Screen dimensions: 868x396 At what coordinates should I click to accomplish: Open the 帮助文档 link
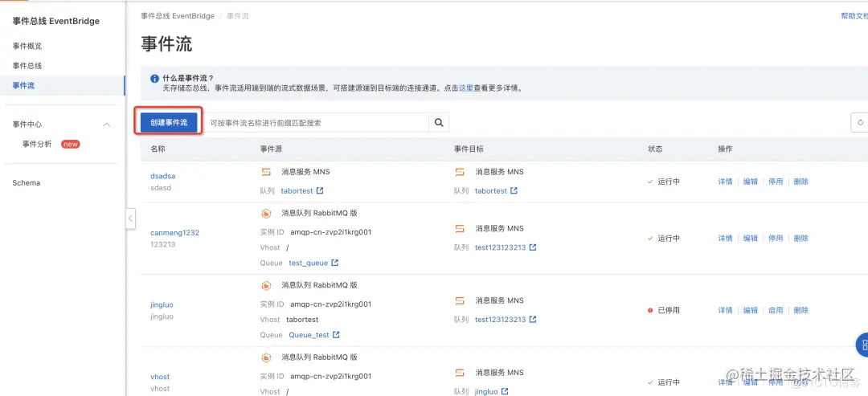[x=854, y=17]
